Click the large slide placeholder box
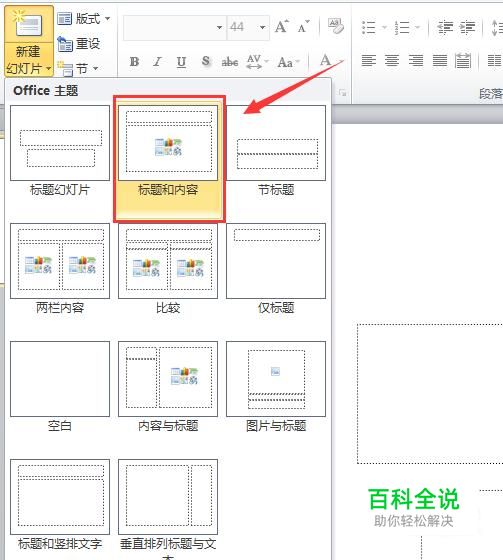 (x=430, y=394)
